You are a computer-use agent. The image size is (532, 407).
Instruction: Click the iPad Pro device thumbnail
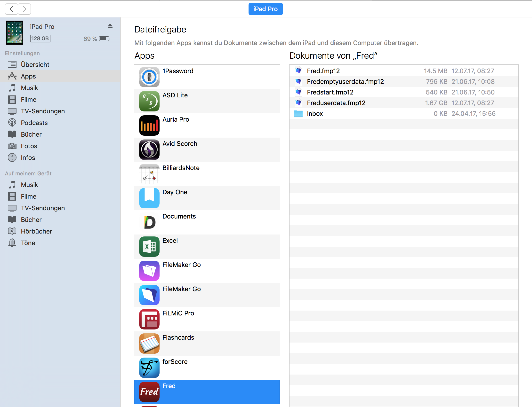point(15,33)
